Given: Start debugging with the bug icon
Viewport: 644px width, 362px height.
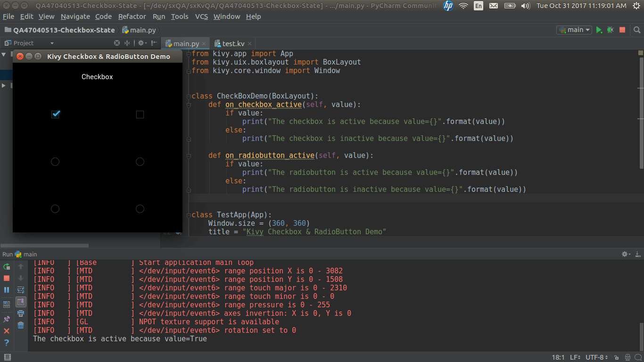Looking at the screenshot, I should tap(610, 30).
